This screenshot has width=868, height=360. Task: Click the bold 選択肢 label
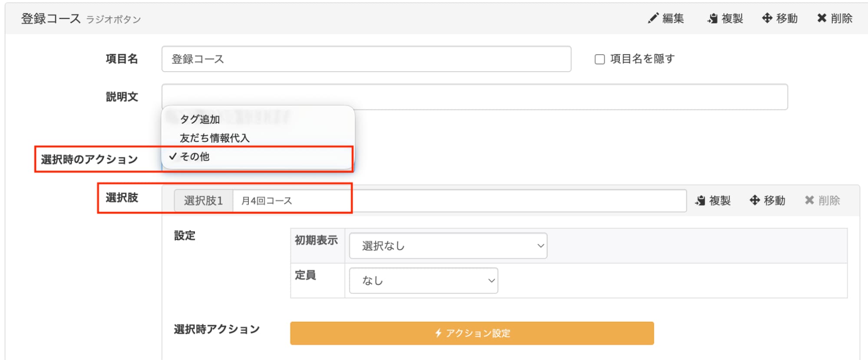[122, 198]
